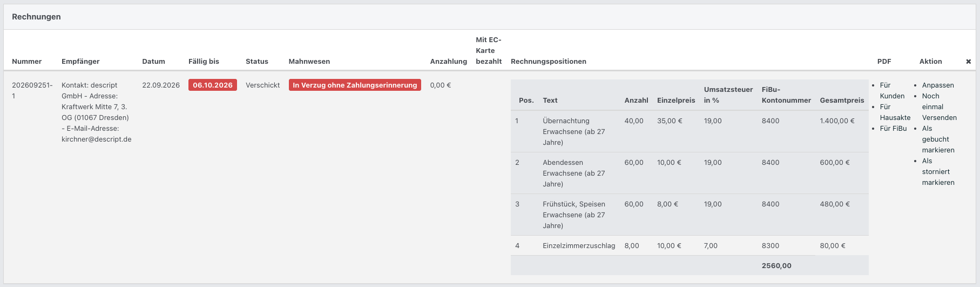Click the 'FiBu-Kontonummer' header
980x287 pixels.
pyautogui.click(x=786, y=95)
